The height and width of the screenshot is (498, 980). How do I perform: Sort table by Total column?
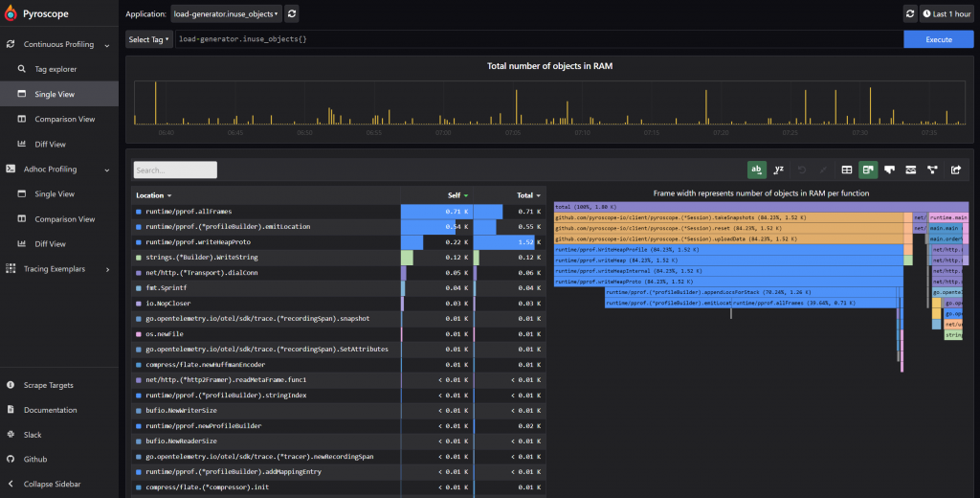point(528,195)
